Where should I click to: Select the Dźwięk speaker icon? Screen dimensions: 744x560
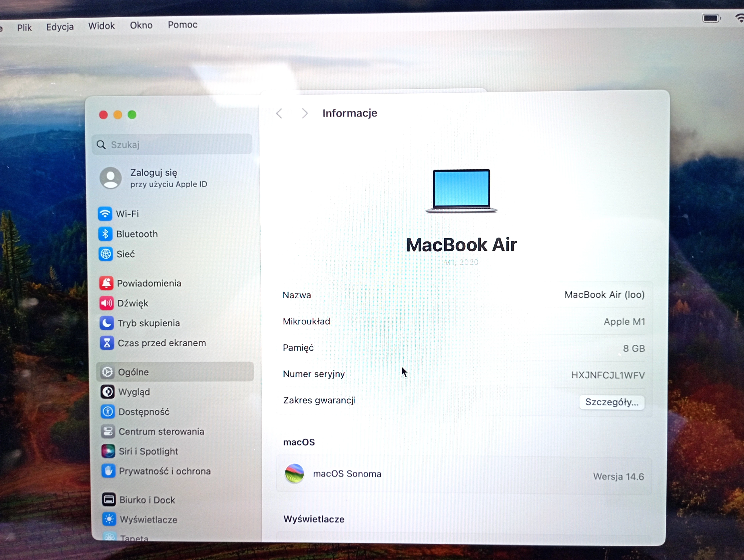tap(107, 303)
